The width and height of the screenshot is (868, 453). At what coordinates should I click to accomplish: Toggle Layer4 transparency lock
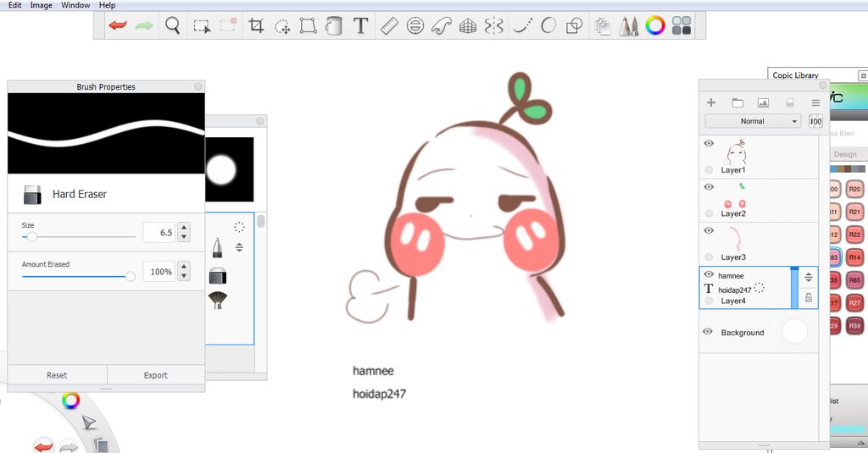click(x=809, y=297)
